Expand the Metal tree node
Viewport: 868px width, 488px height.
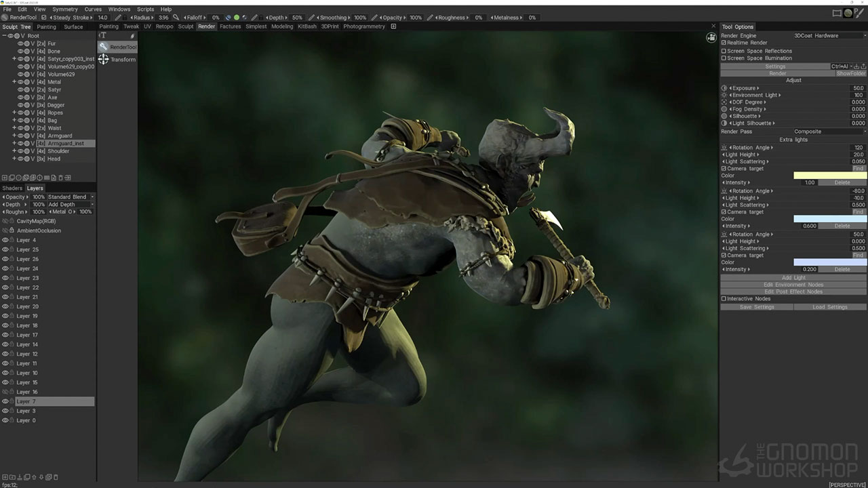pyautogui.click(x=14, y=82)
